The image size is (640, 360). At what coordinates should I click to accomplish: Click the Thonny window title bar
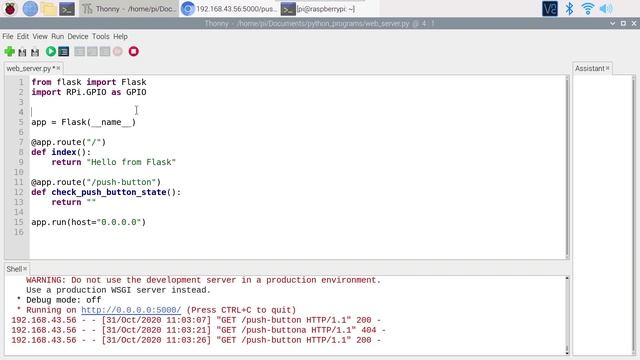(320, 23)
